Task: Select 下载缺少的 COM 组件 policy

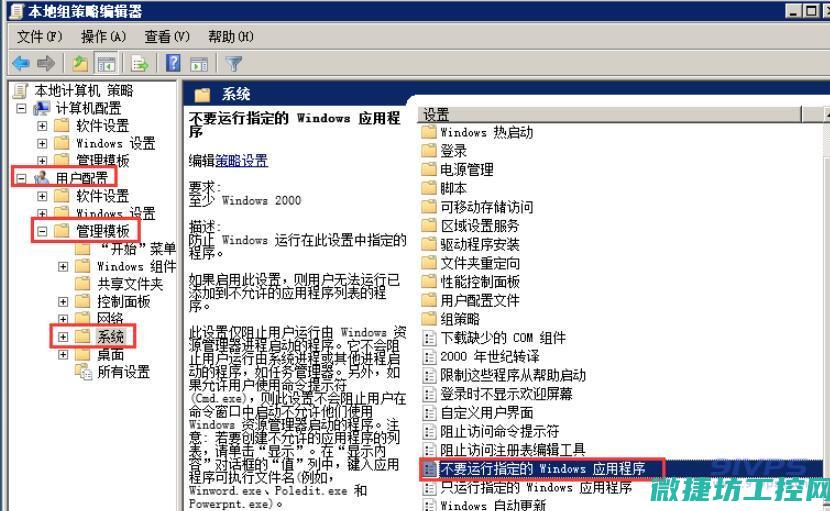Action: pyautogui.click(x=503, y=337)
